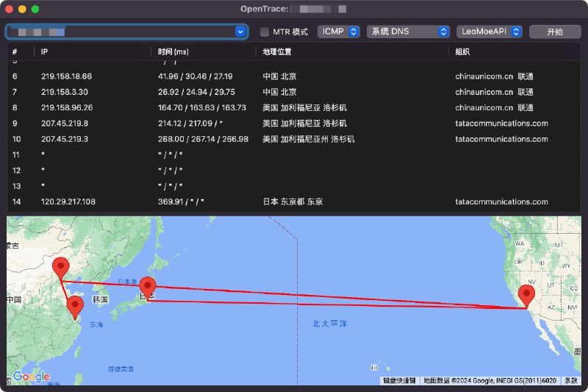Open the 系统 DNS dropdown

pos(408,32)
